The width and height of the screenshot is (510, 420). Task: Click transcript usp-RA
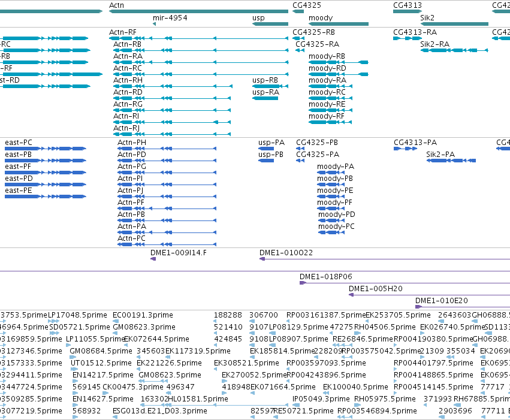pos(265,92)
